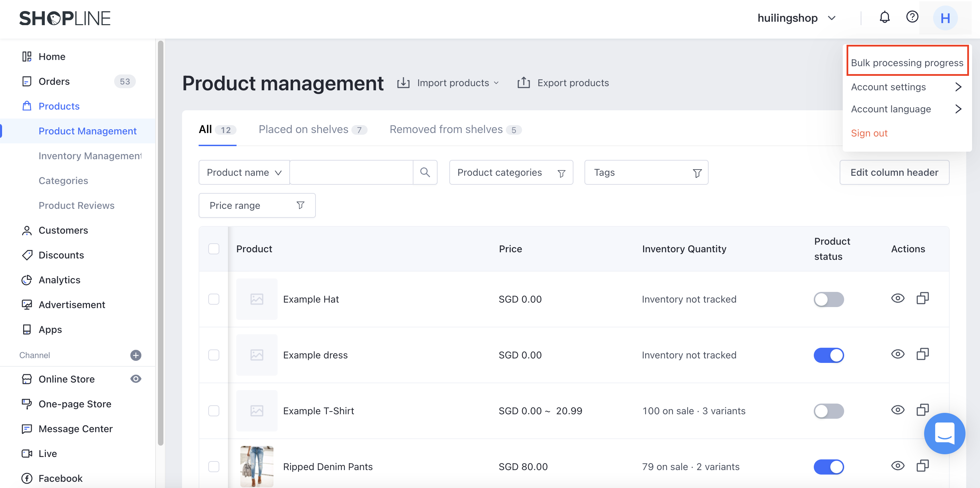Click the help question mark icon
Image resolution: width=980 pixels, height=488 pixels.
point(912,17)
